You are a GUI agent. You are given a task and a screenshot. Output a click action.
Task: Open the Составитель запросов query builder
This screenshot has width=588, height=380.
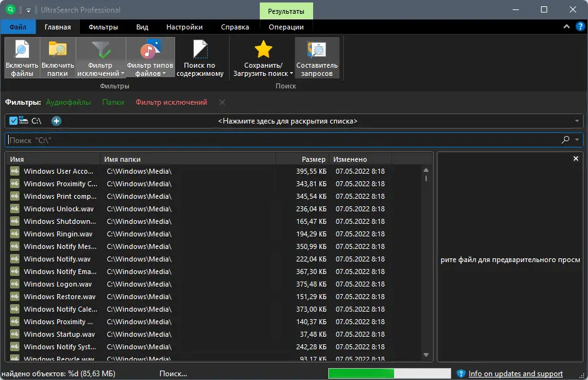click(x=317, y=58)
